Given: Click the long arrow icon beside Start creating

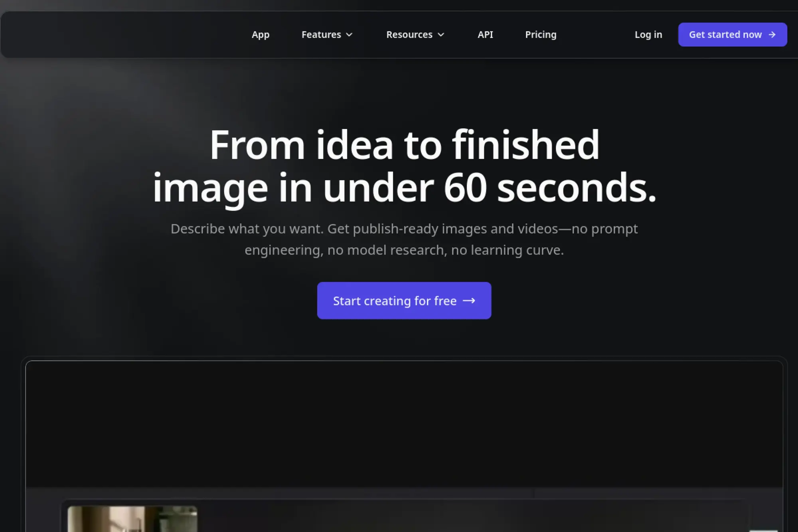Looking at the screenshot, I should [469, 301].
